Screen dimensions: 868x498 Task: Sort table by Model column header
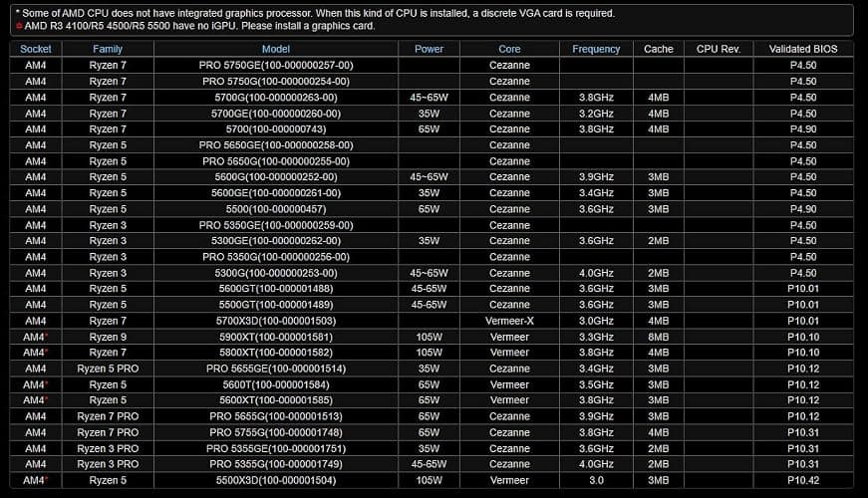click(x=276, y=49)
